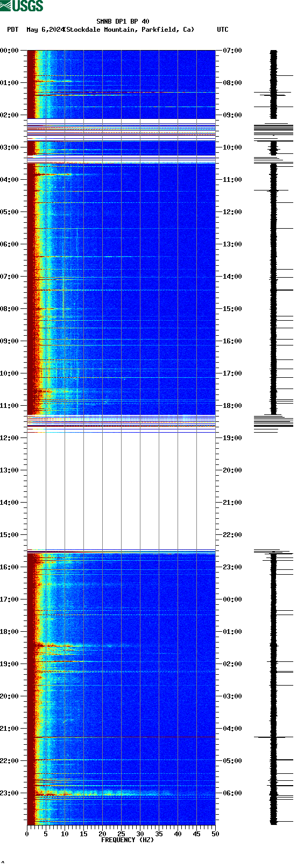Click the 10 Hz frequency tick label
Screen dimensions: 297x868
(x=65, y=834)
